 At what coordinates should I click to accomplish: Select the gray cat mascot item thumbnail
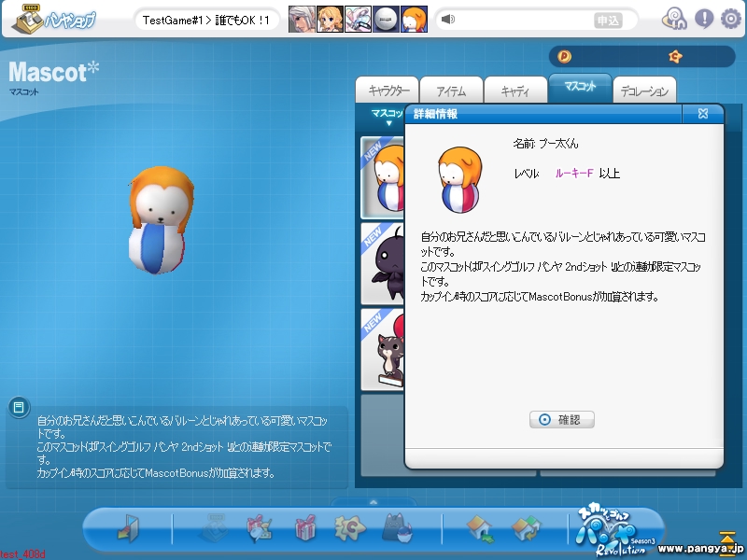tap(383, 349)
